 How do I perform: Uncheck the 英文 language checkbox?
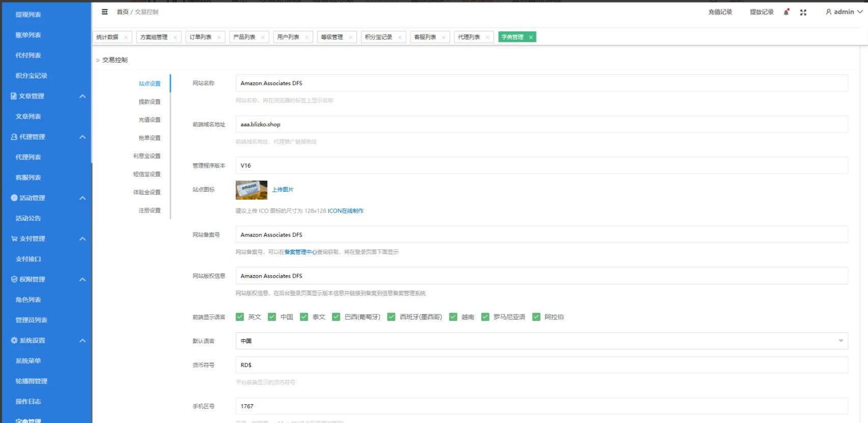pyautogui.click(x=240, y=317)
